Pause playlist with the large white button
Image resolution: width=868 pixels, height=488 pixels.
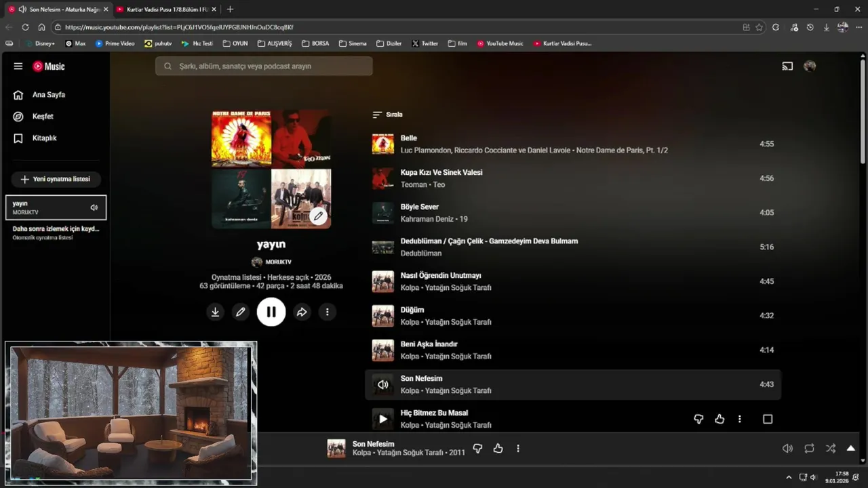pyautogui.click(x=271, y=312)
